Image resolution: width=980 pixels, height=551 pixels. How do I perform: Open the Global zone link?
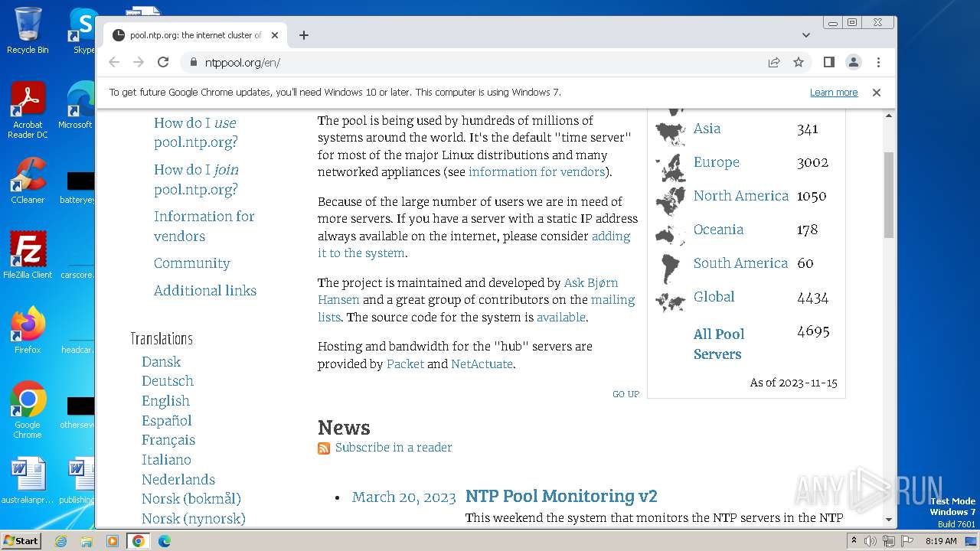click(714, 297)
